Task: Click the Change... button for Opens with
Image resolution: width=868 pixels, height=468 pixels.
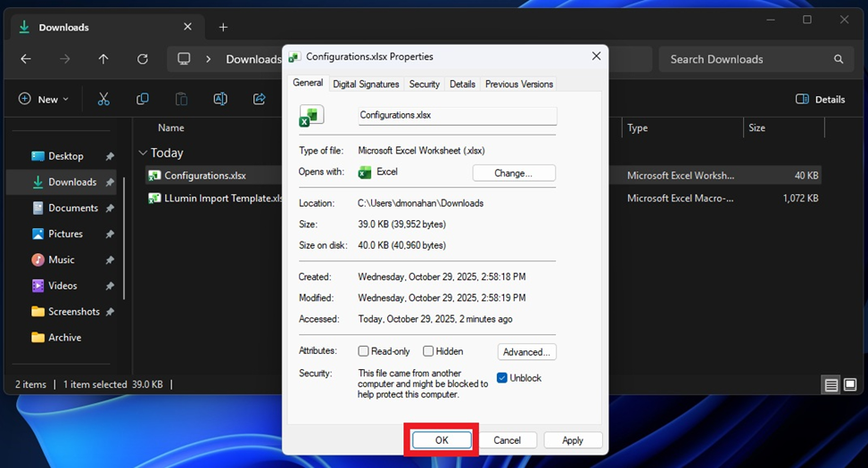Action: point(513,173)
